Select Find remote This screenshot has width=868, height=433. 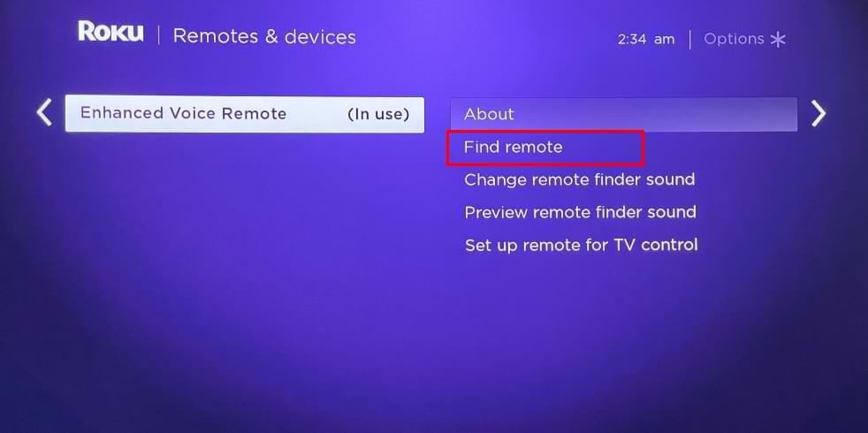(x=514, y=148)
